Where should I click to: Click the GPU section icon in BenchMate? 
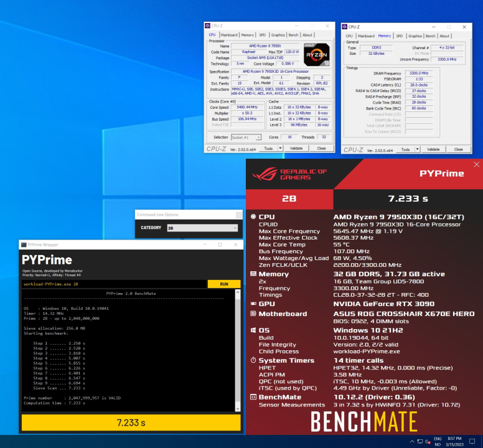click(x=253, y=304)
